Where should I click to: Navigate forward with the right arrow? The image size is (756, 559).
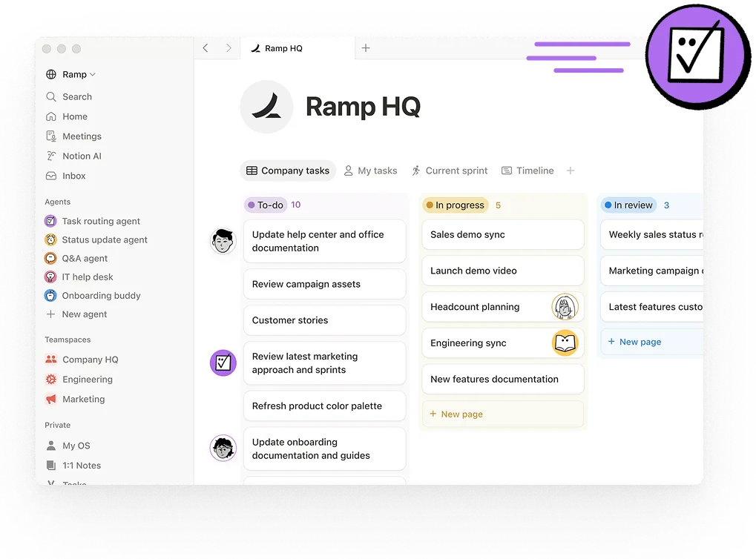(229, 47)
